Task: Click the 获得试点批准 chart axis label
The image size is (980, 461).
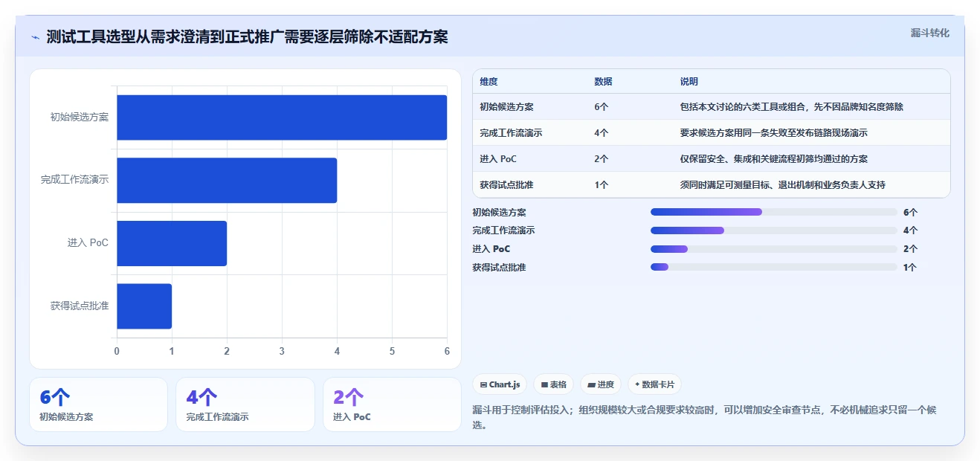Action: click(80, 305)
